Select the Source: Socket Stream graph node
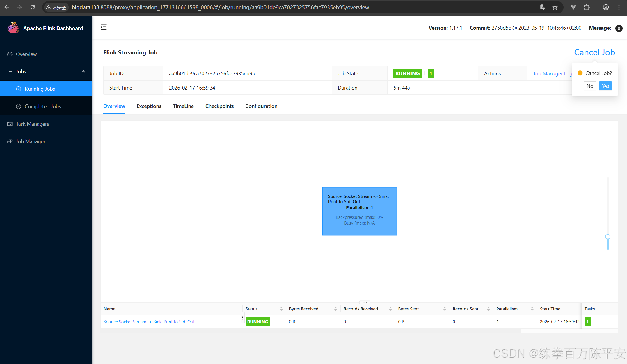The image size is (627, 364). (359, 211)
